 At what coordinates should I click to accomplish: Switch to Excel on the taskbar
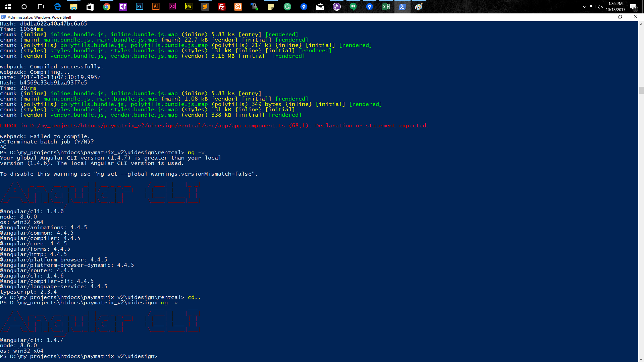(x=386, y=7)
